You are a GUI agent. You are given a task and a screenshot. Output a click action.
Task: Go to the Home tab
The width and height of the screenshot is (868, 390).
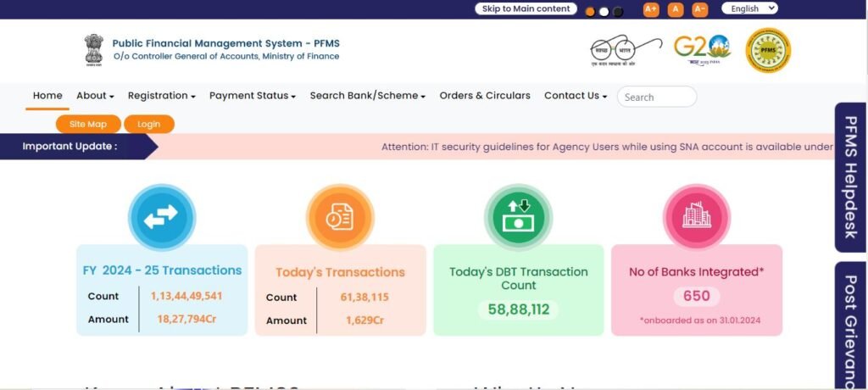(47, 95)
